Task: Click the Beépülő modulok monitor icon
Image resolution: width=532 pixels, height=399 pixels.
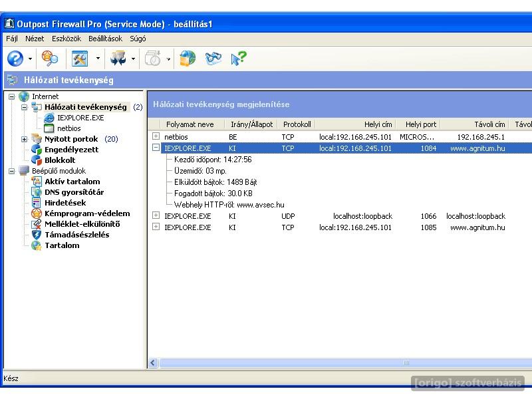Action: click(24, 171)
